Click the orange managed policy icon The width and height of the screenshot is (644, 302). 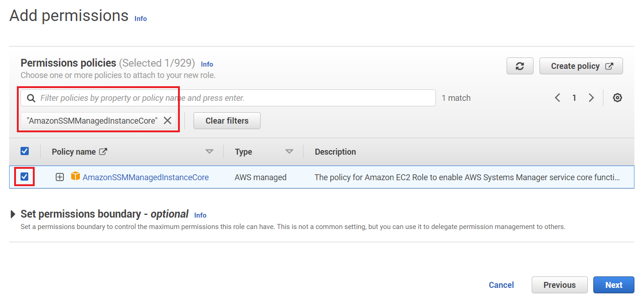[x=75, y=177]
